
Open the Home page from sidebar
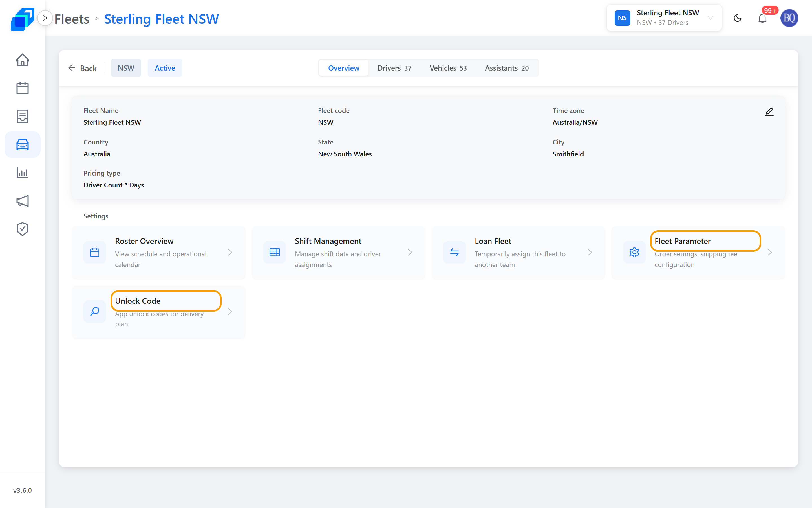(23, 60)
